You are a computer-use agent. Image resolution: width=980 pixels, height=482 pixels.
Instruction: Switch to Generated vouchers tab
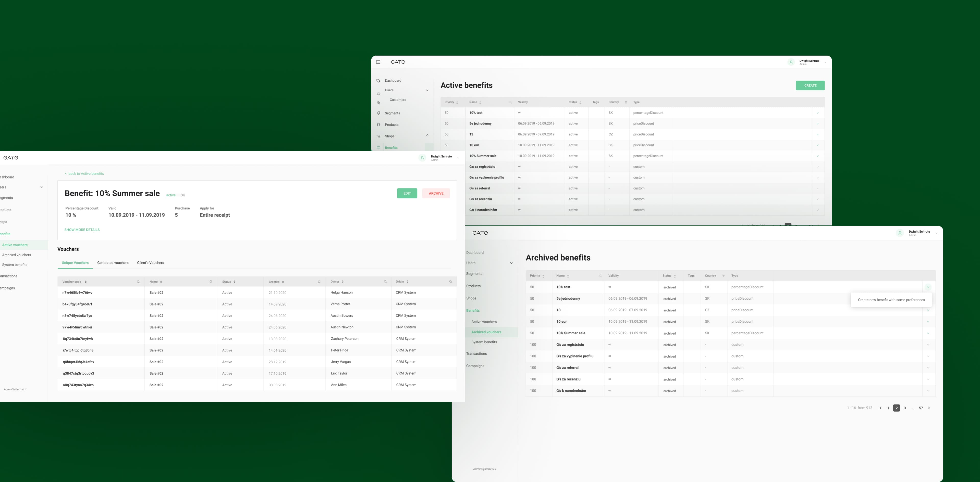[x=113, y=263]
